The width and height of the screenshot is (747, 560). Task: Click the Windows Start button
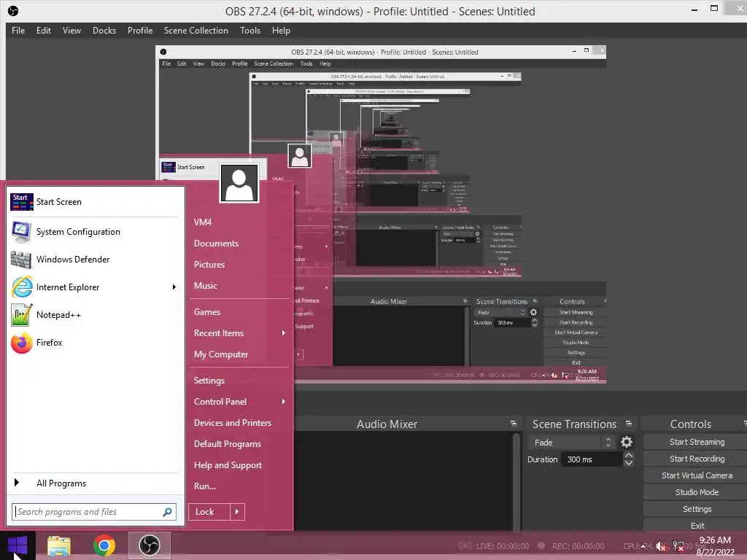coord(18,545)
